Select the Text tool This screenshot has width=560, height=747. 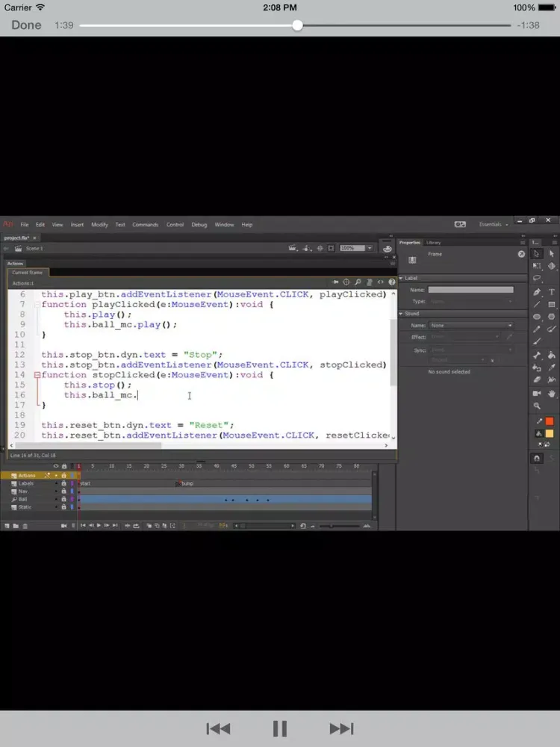552,291
